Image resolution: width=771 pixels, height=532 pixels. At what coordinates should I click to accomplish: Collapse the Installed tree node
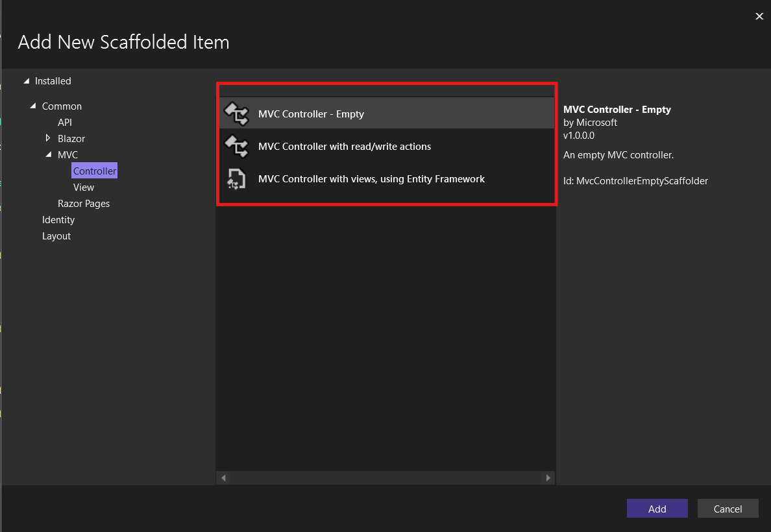pyautogui.click(x=26, y=80)
